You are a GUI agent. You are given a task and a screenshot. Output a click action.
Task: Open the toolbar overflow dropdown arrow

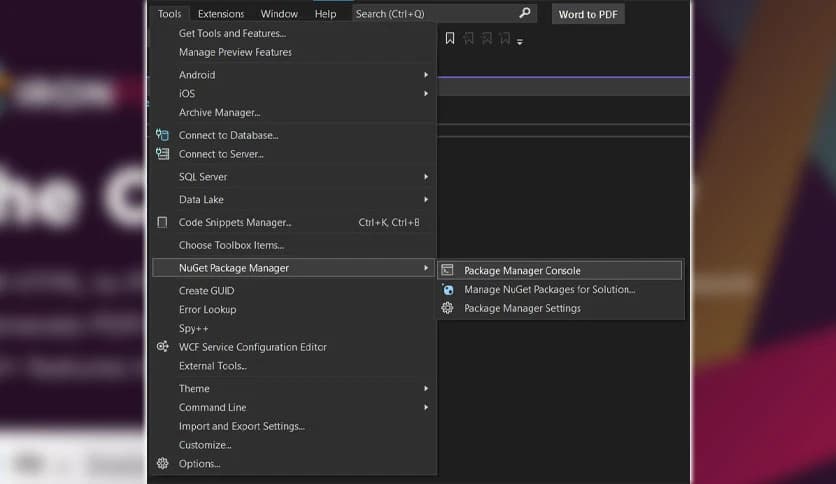point(521,42)
